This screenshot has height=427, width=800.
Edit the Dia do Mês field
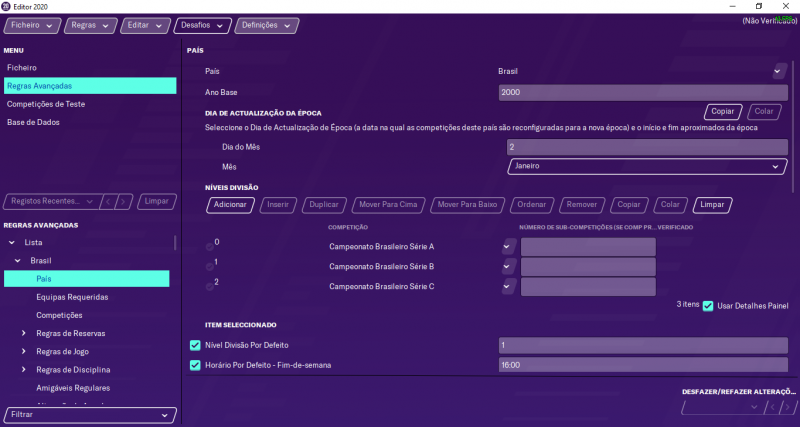(x=647, y=147)
